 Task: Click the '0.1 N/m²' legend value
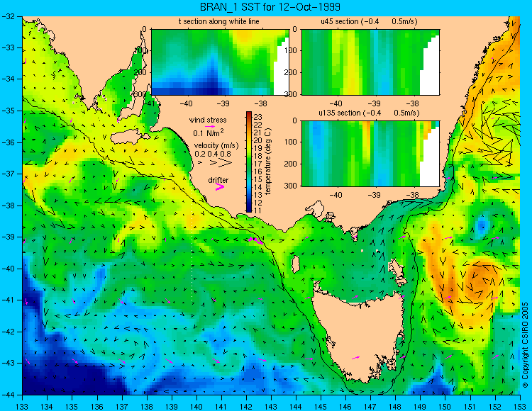pos(208,133)
